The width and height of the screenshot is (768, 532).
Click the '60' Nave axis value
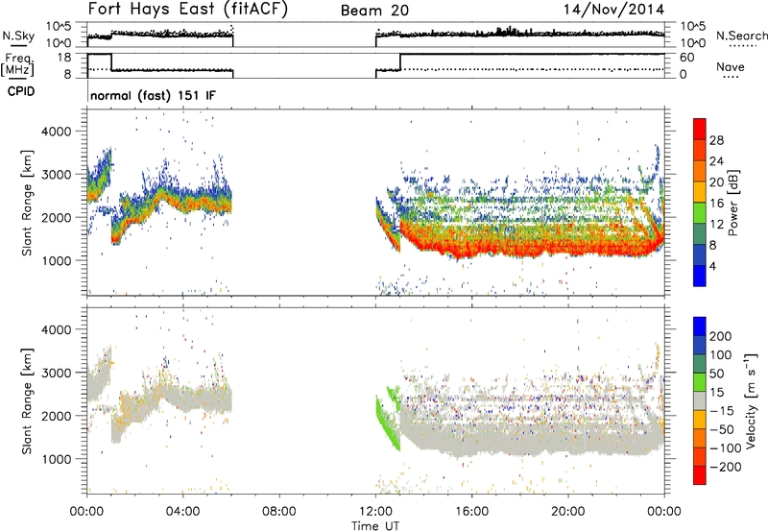(x=686, y=58)
